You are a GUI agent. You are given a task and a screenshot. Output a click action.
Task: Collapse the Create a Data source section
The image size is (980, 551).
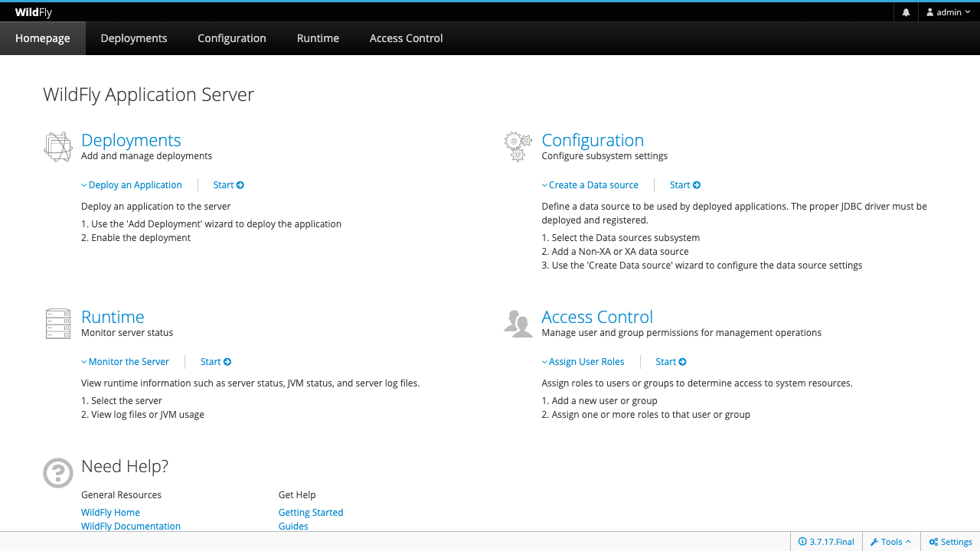click(x=590, y=185)
